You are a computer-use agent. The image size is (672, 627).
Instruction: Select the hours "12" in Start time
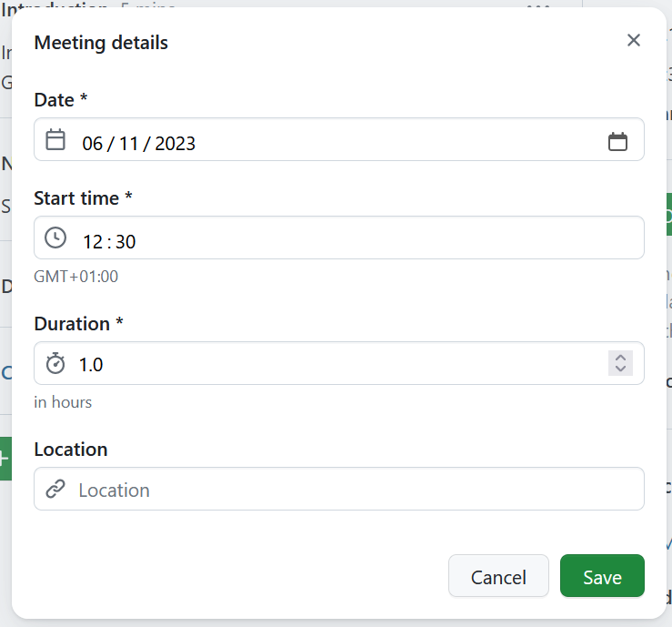click(93, 241)
